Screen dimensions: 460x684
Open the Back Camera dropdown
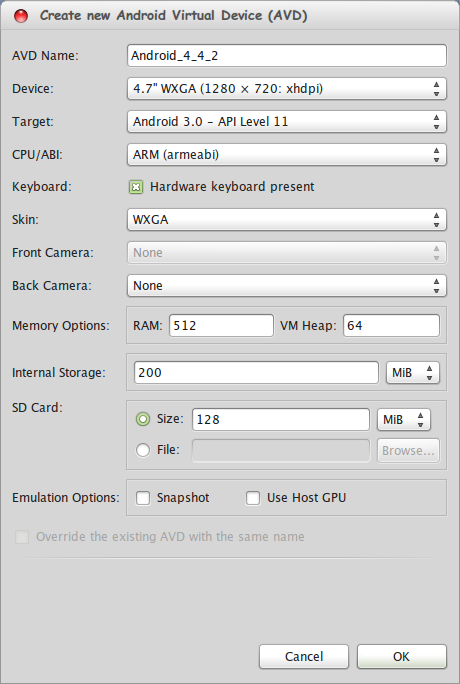tap(287, 285)
